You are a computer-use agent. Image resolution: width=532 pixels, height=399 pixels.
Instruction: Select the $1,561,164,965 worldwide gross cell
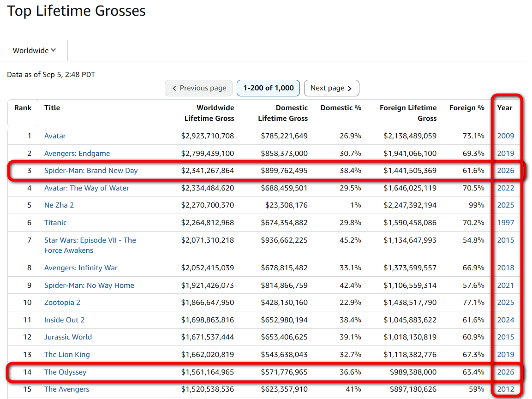(207, 372)
